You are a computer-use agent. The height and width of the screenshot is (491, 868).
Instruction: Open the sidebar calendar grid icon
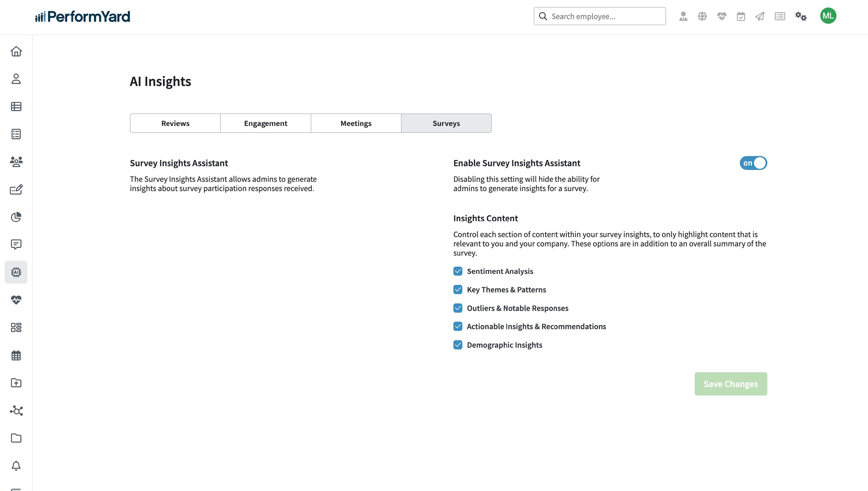(16, 355)
